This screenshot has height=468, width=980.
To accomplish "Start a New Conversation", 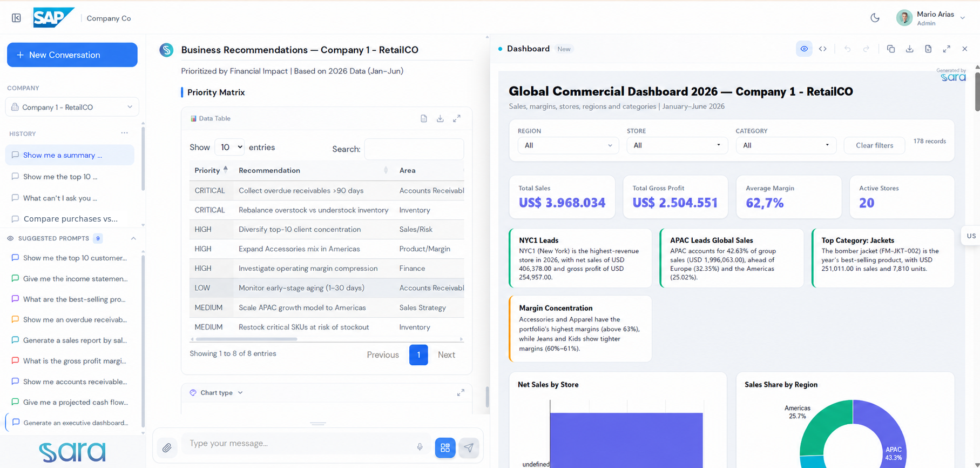I will 72,55.
